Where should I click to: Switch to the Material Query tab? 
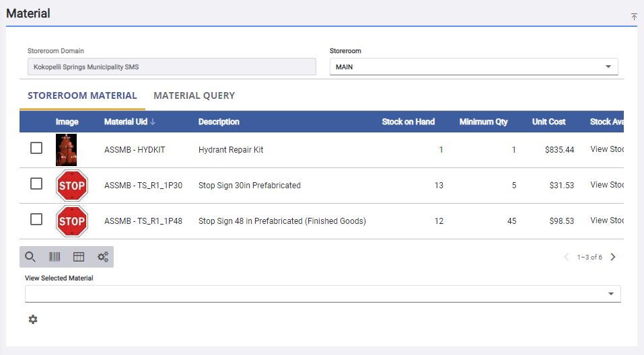[x=194, y=95]
